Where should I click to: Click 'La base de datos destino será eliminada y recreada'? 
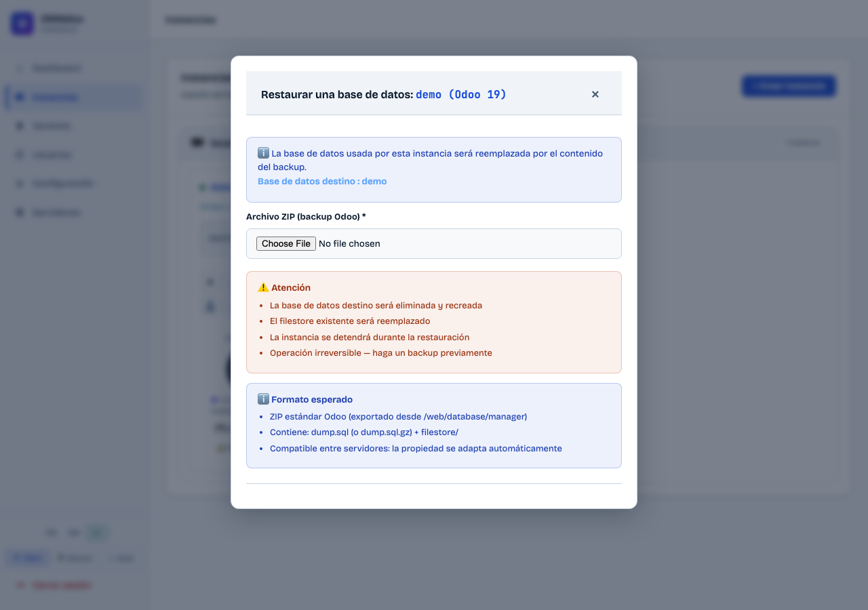[x=376, y=306]
